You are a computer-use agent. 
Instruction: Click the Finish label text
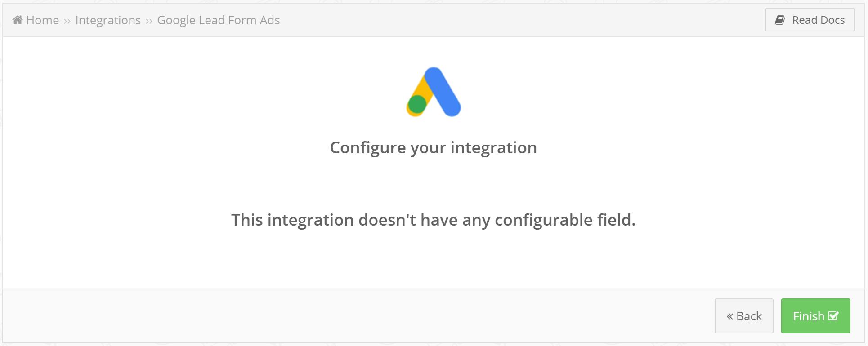tap(809, 316)
